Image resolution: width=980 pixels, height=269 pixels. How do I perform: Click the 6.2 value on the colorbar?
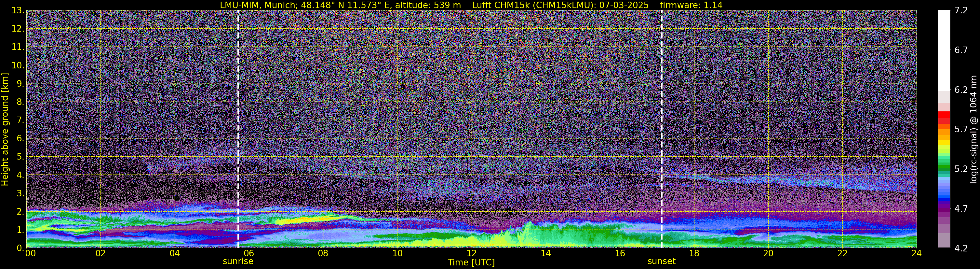[x=961, y=90]
